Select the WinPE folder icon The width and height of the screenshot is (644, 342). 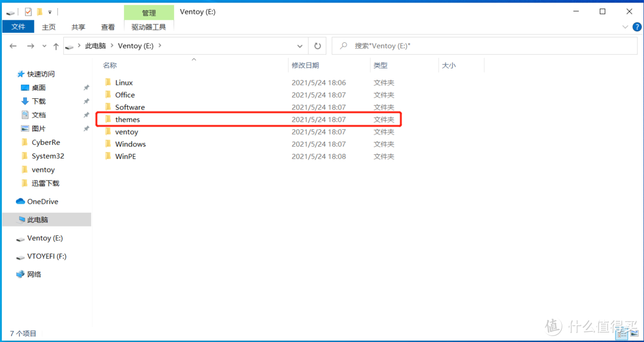click(108, 156)
